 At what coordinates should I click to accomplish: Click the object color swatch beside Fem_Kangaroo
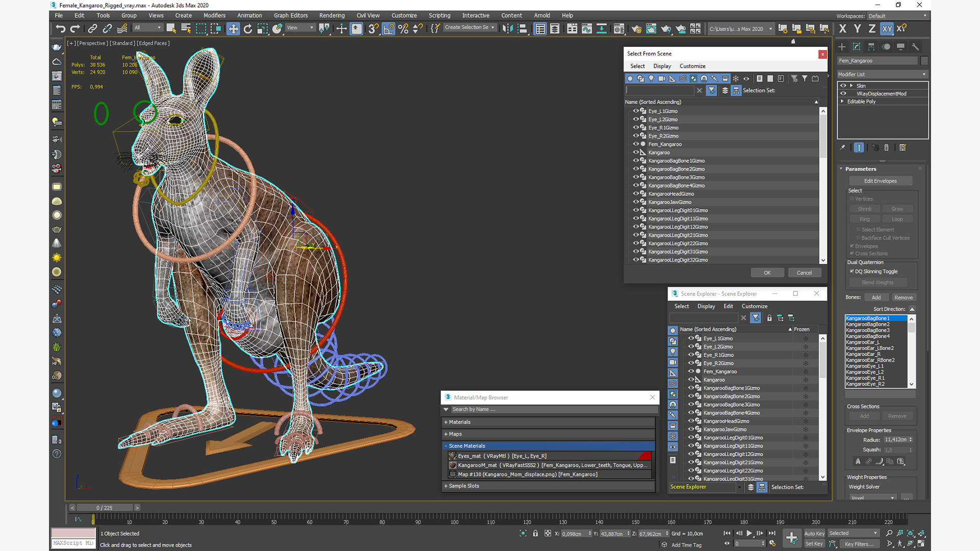coord(924,60)
